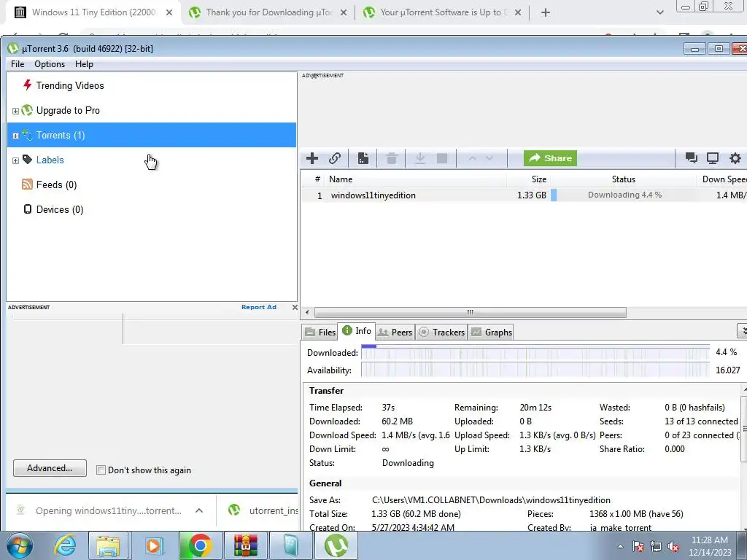
Task: Open the Options menu
Action: point(50,64)
